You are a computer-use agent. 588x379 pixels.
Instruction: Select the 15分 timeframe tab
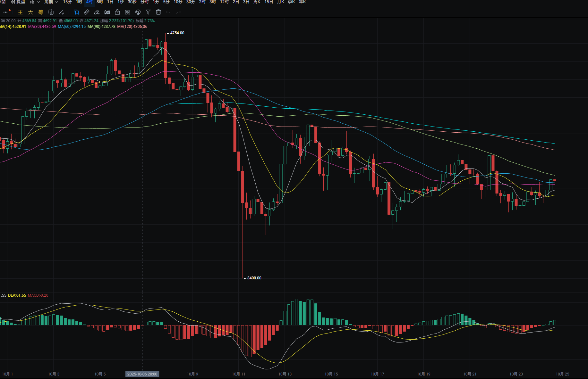[67, 2]
